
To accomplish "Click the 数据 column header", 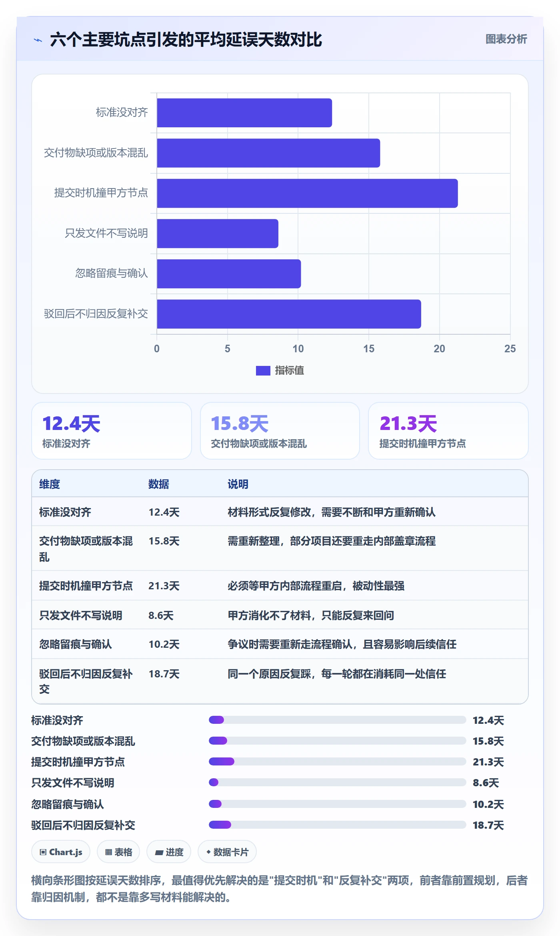I will pos(159,484).
